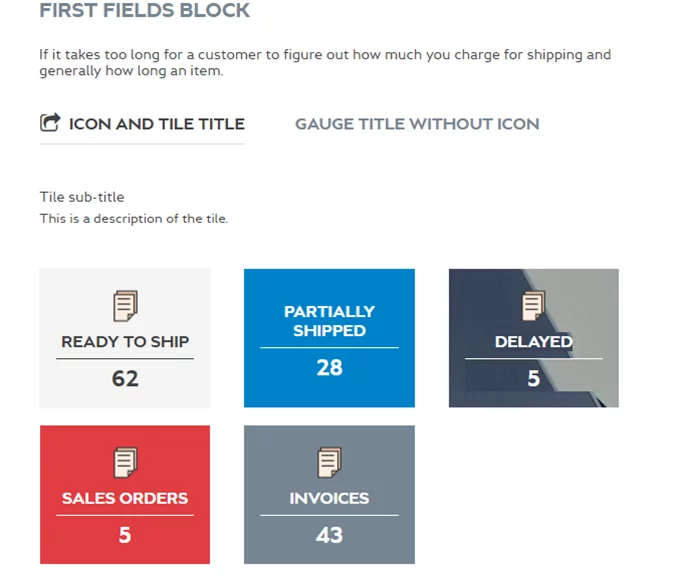Click the First Fields Block heading
This screenshot has height=578, width=679.
pyautogui.click(x=145, y=12)
